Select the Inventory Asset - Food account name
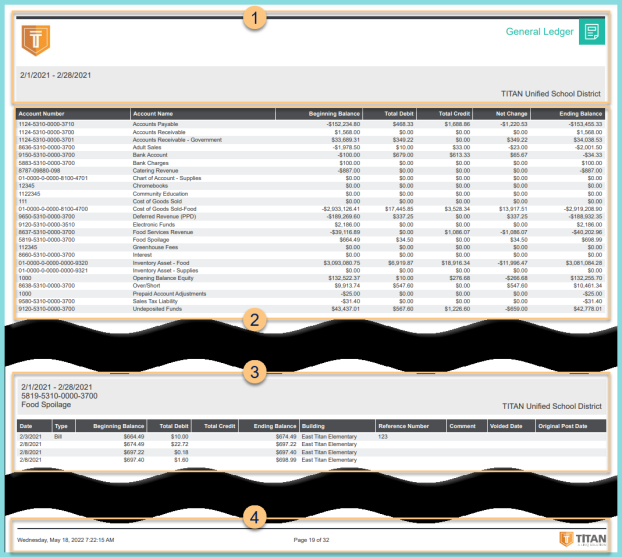This screenshot has height=557, width=622. pyautogui.click(x=161, y=263)
